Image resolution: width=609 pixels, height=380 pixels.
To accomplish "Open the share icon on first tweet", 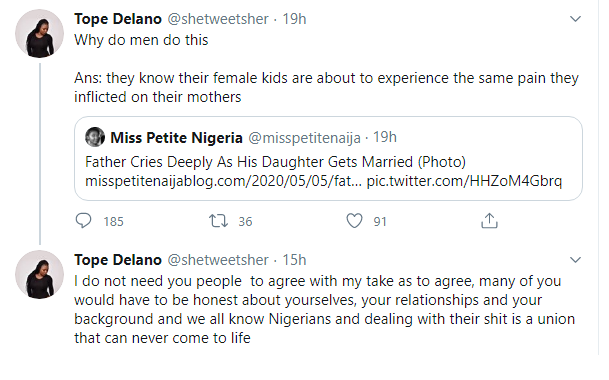I will 489,221.
